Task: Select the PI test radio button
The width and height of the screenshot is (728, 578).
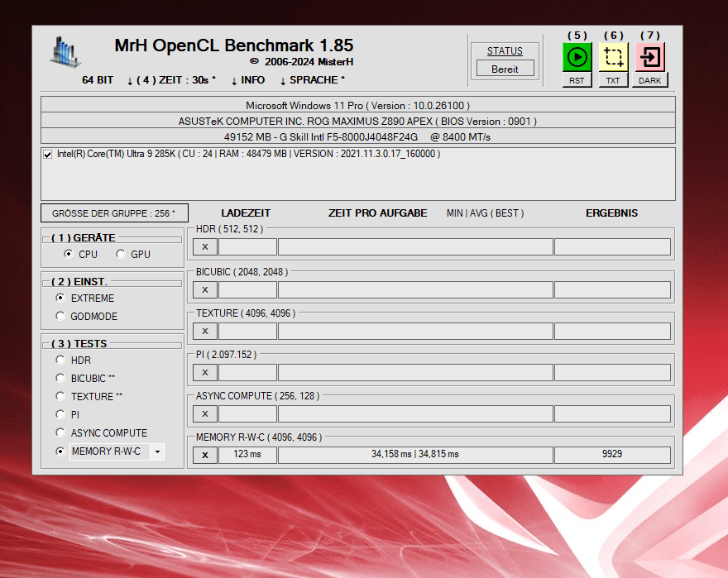Action: pyautogui.click(x=60, y=414)
